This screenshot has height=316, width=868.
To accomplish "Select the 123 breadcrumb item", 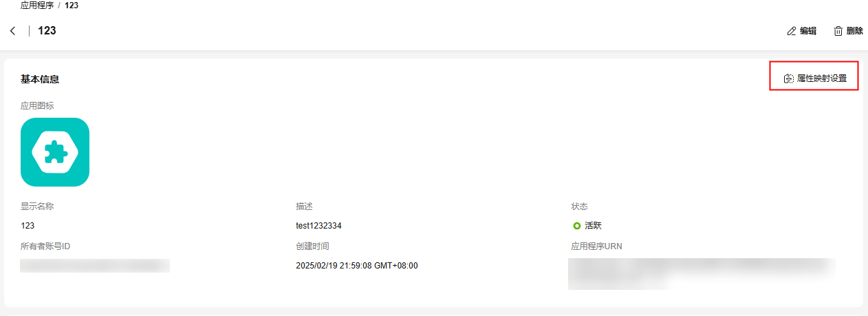I will [x=72, y=5].
